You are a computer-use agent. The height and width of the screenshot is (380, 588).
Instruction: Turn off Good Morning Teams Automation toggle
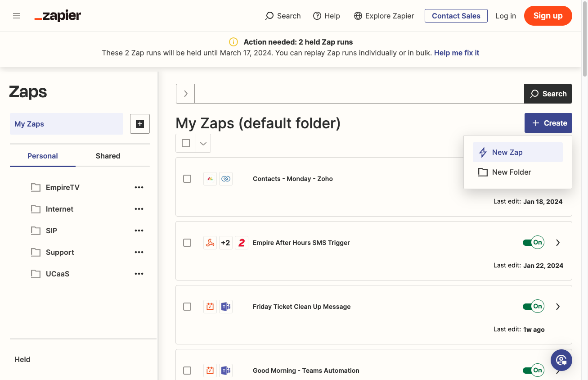(534, 371)
